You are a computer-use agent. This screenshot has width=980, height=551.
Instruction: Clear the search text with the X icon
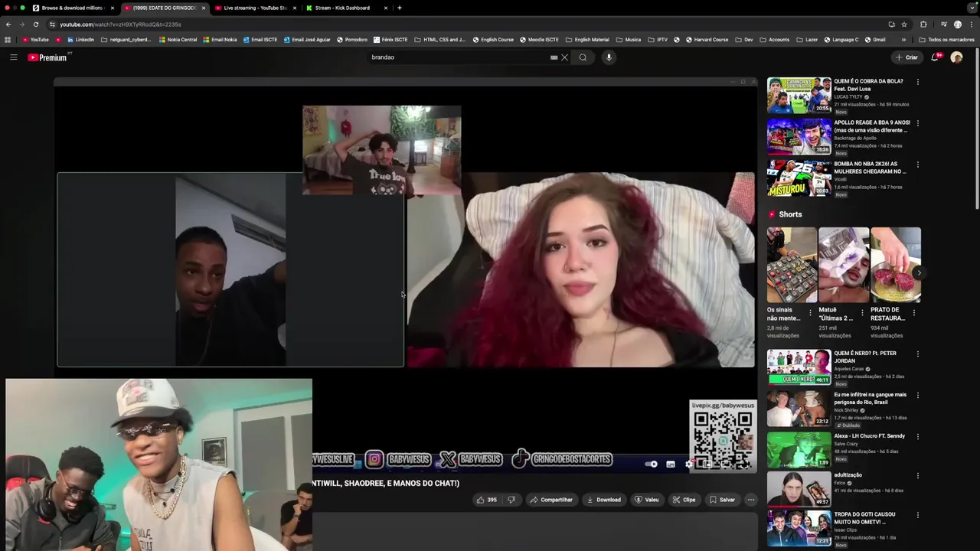click(565, 57)
